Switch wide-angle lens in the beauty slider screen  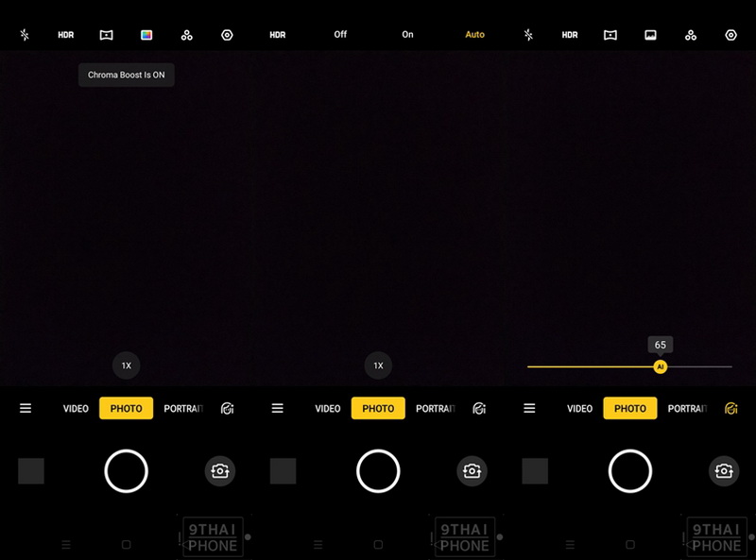610,35
